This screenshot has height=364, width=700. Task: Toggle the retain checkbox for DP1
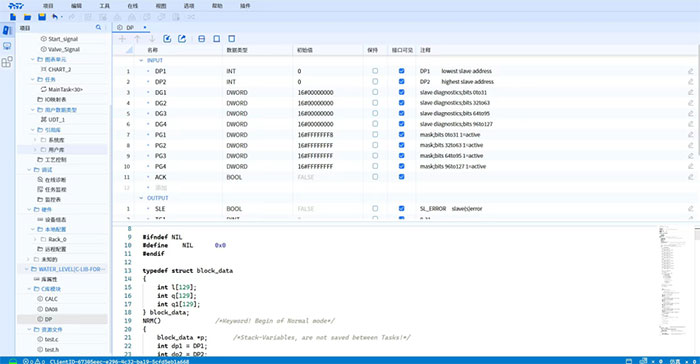pyautogui.click(x=375, y=71)
